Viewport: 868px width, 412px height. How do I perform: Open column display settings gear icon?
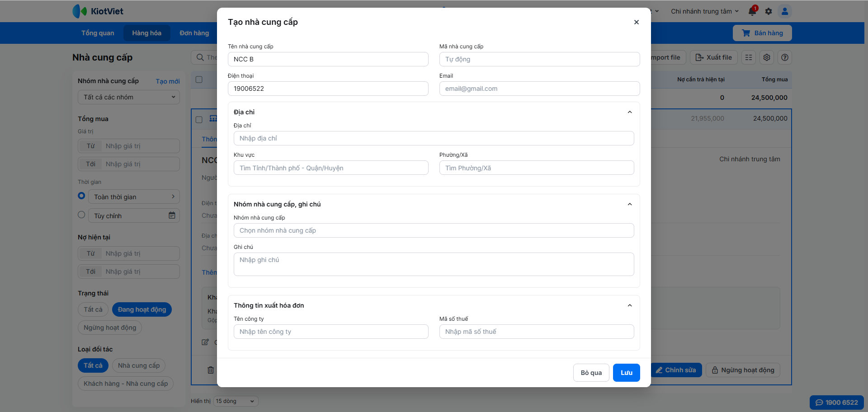pyautogui.click(x=767, y=57)
